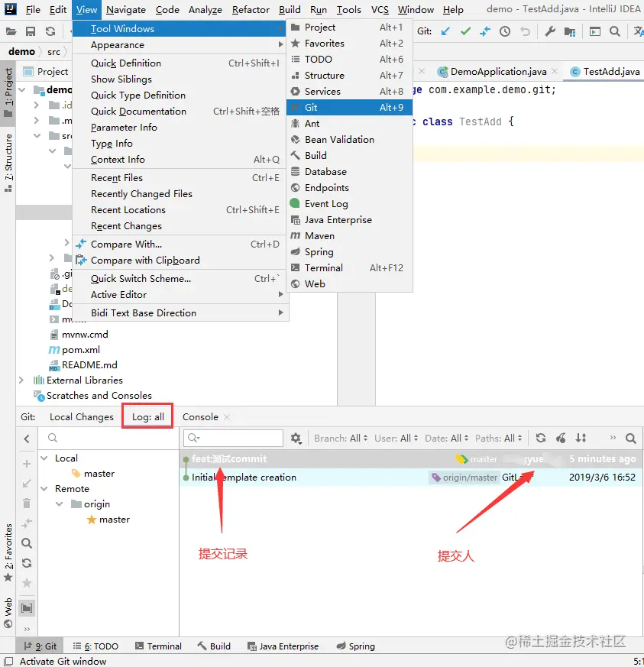Choose Compare with Clipboard entry
Screen dimensions: 644x667
click(x=180, y=260)
